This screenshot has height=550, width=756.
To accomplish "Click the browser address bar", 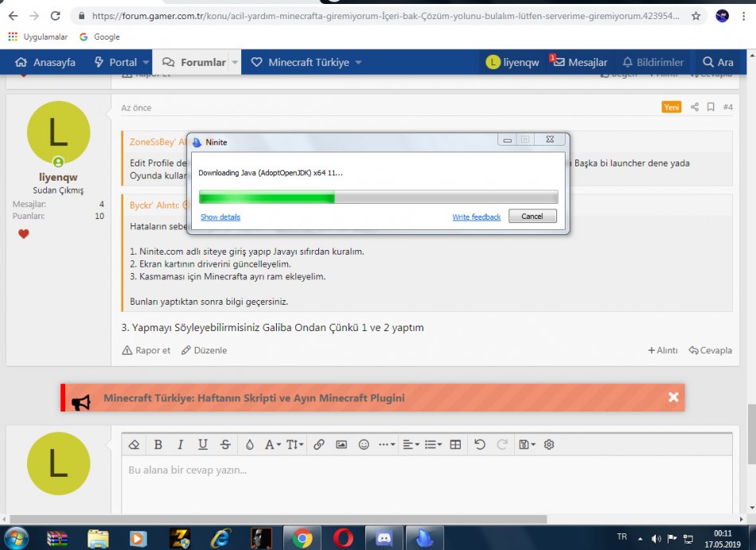I will (x=384, y=16).
